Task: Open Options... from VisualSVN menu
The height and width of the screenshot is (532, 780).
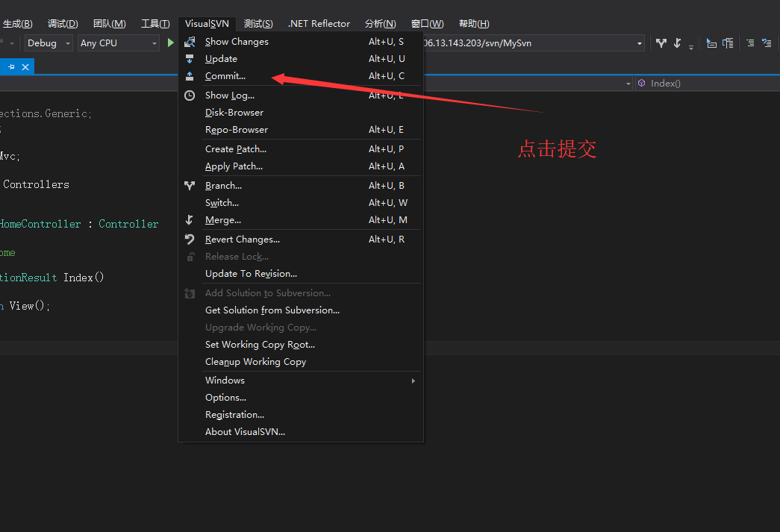Action: (301, 397)
